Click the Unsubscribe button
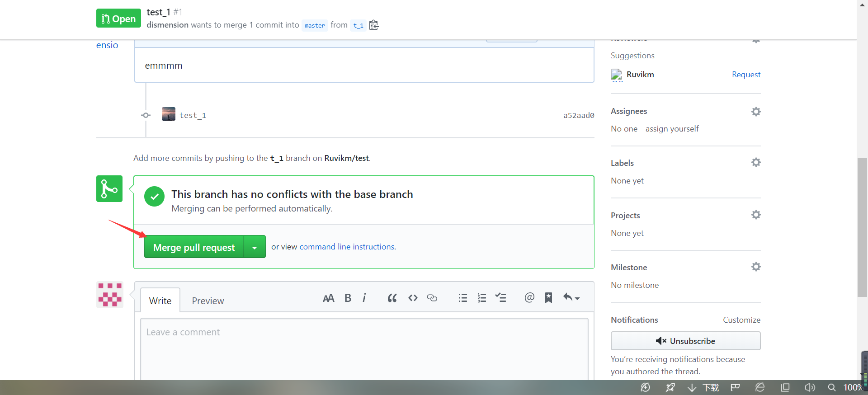Screen dimensions: 868x395 click(685, 341)
